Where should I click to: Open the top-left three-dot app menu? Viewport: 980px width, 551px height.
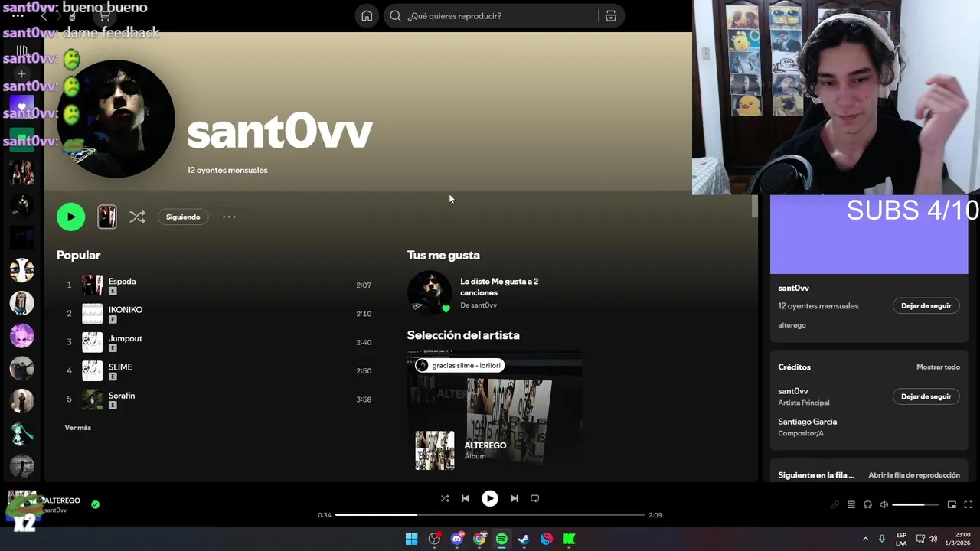17,16
